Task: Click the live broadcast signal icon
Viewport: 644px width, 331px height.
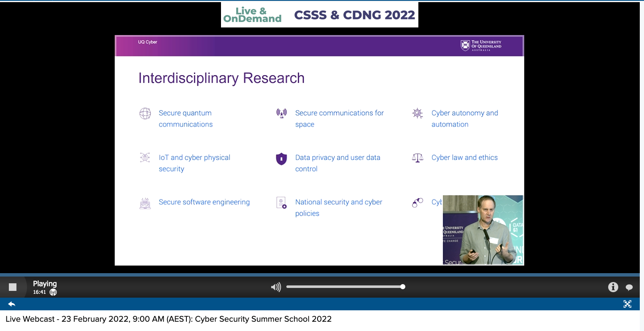Action: coord(53,292)
